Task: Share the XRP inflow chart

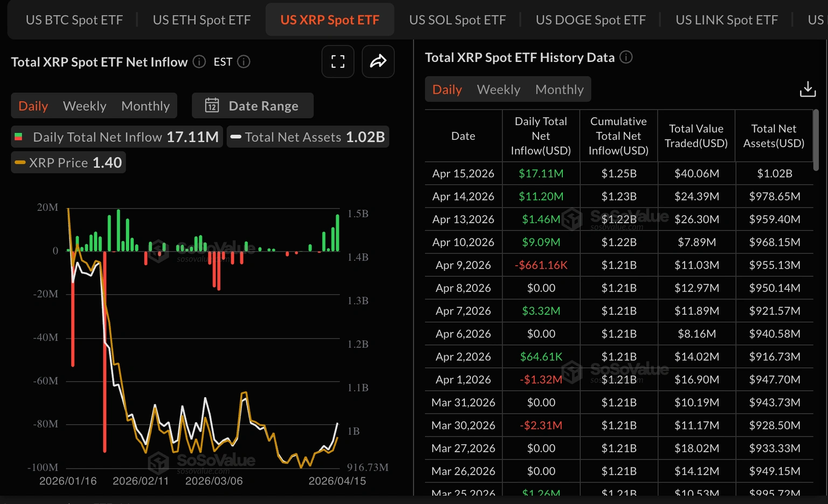Action: click(378, 61)
